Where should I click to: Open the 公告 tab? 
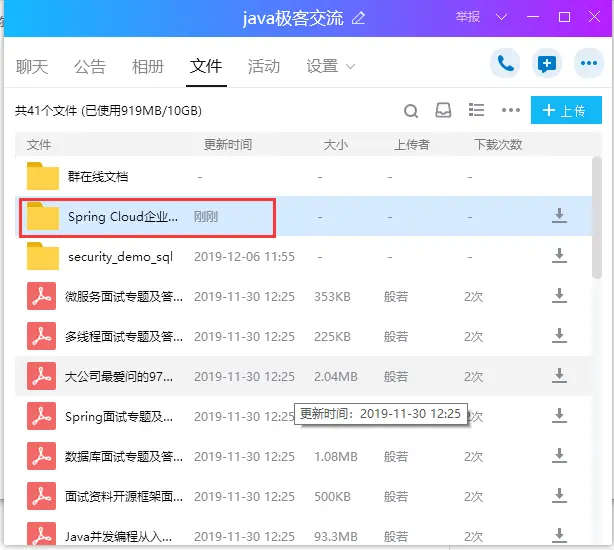click(90, 67)
